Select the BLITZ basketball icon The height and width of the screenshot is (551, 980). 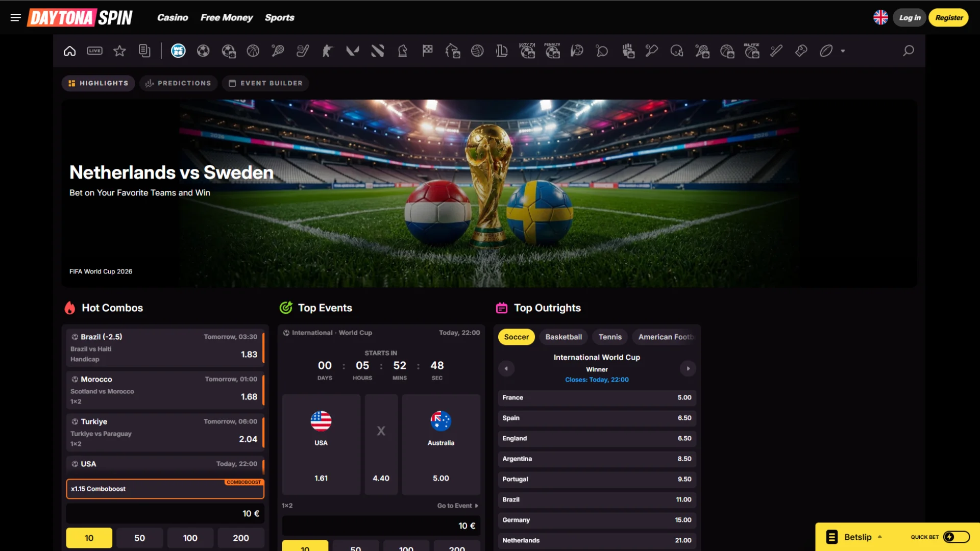tap(752, 51)
